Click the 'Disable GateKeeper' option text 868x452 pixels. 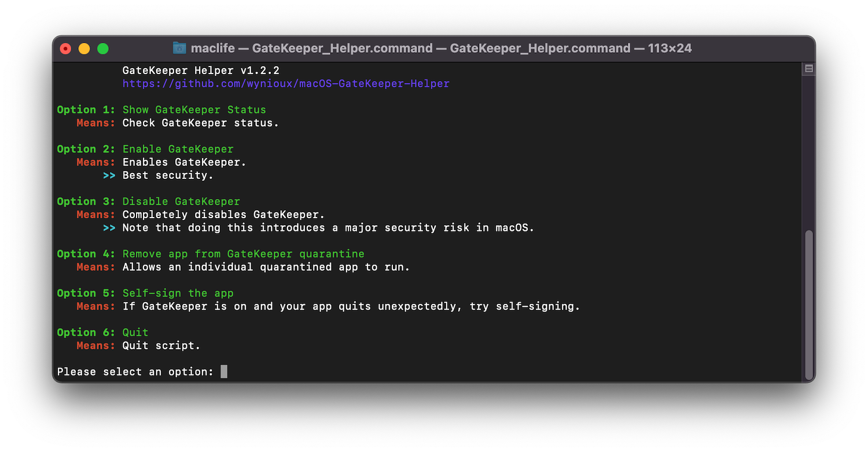coord(181,201)
